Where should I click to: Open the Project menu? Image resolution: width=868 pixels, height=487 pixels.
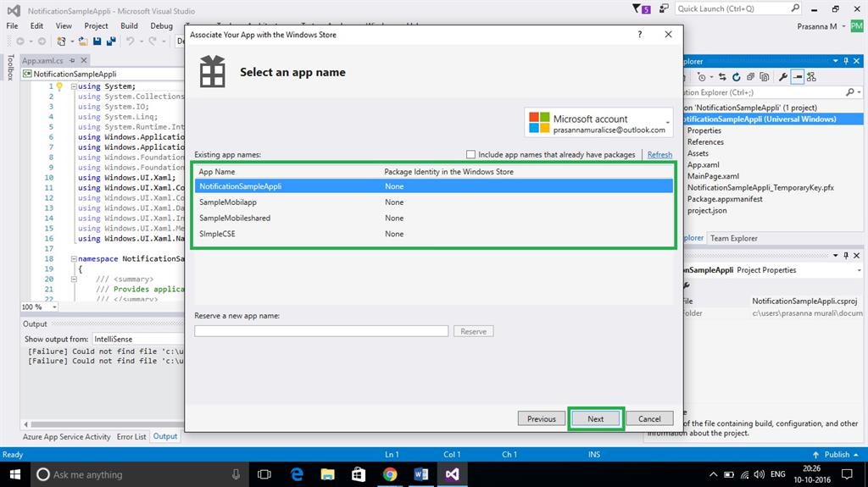pyautogui.click(x=96, y=25)
